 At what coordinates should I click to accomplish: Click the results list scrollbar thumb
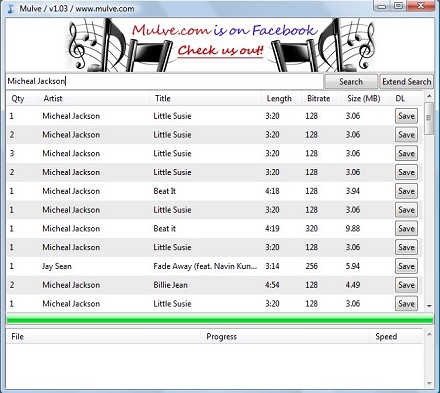tap(429, 118)
